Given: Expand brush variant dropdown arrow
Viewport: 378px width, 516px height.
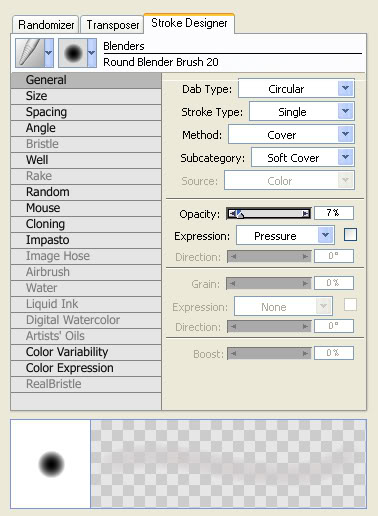Looking at the screenshot, I should click(92, 53).
